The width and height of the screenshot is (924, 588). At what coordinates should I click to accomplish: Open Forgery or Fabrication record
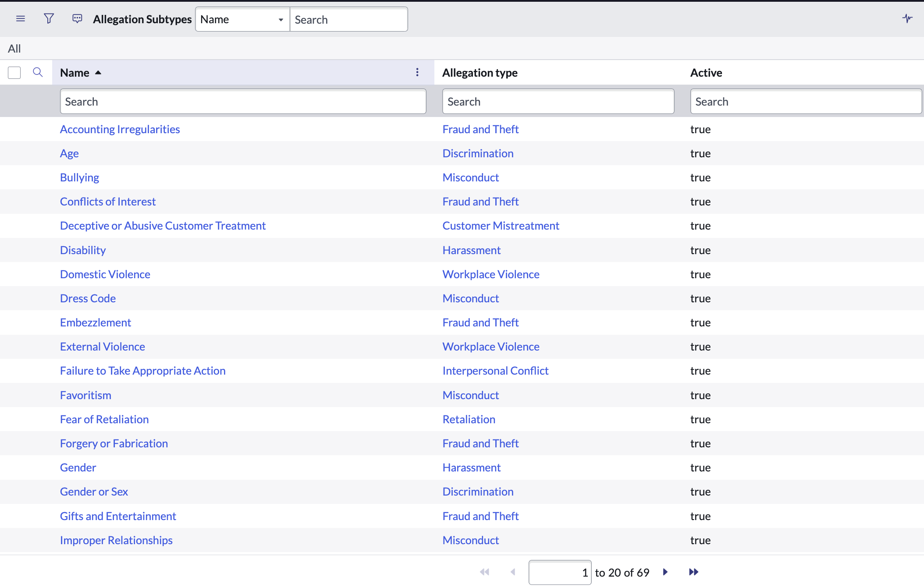114,443
